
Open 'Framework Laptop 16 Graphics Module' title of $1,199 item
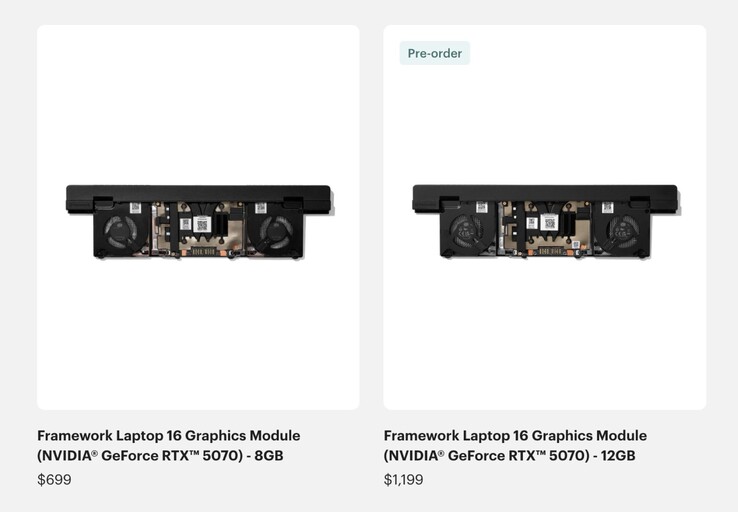coord(515,435)
